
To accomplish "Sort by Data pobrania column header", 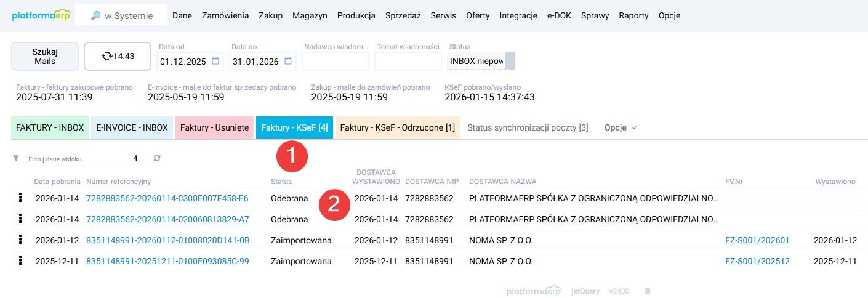I will [57, 182].
